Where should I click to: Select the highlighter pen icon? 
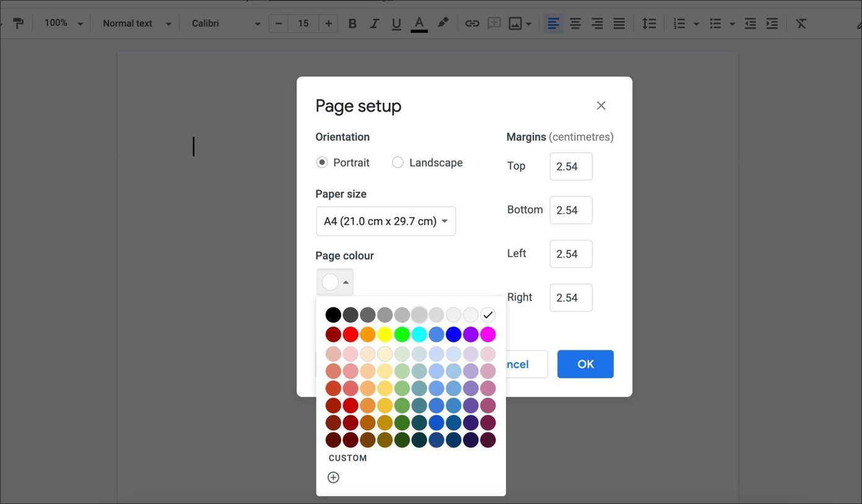[x=443, y=23]
